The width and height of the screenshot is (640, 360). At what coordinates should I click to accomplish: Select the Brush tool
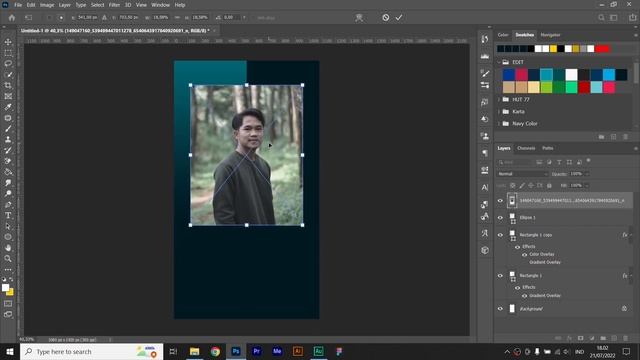click(8, 129)
